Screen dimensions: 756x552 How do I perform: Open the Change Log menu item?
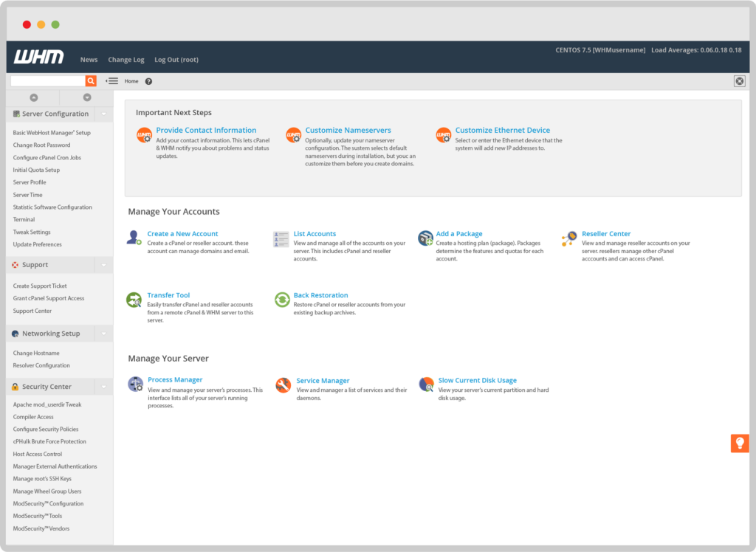click(x=126, y=60)
